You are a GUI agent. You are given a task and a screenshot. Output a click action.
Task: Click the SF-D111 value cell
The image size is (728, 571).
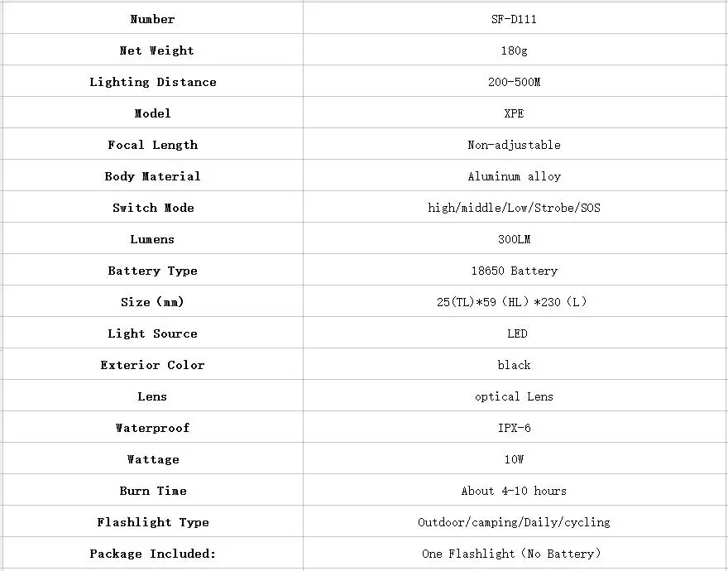[515, 18]
